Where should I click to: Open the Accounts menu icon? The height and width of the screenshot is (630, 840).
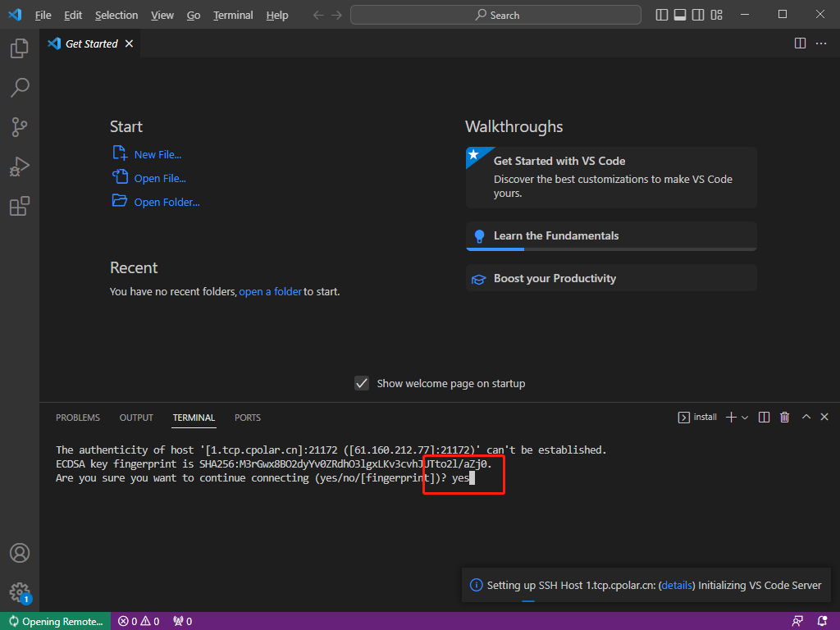point(20,553)
